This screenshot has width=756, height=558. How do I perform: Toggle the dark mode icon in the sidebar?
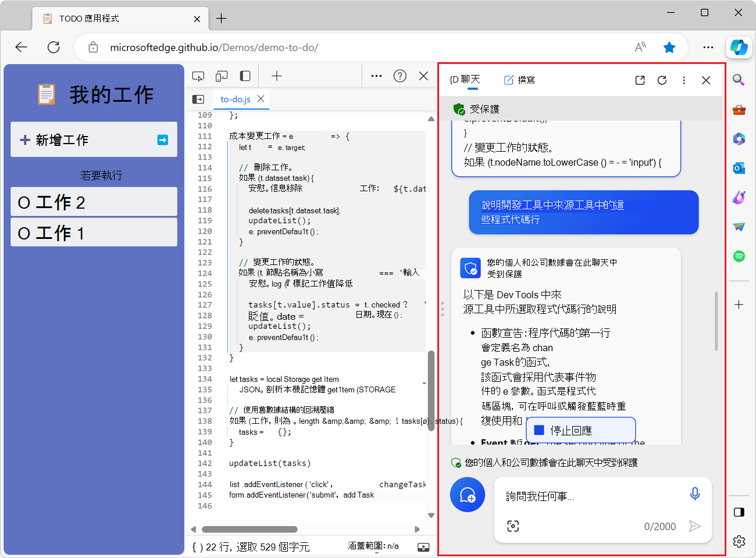coord(739,512)
